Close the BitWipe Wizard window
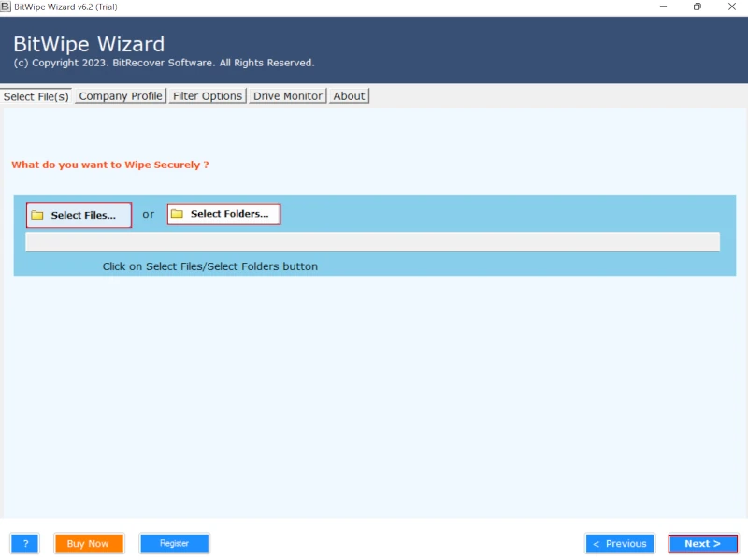This screenshot has width=748, height=560. [x=731, y=7]
